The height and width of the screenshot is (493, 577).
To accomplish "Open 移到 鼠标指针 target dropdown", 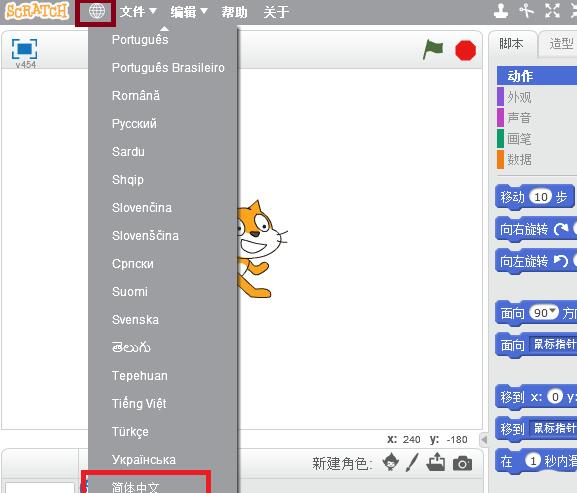I will pos(553,428).
